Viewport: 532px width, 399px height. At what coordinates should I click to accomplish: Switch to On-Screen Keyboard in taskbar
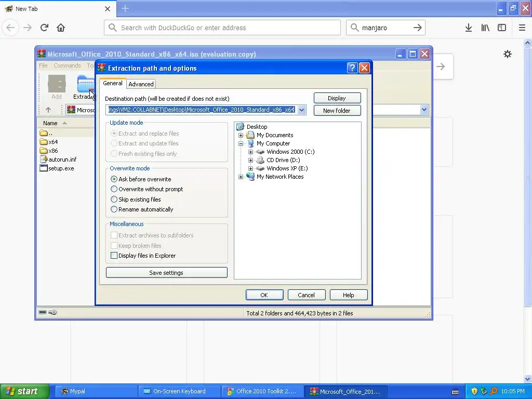[179, 391]
